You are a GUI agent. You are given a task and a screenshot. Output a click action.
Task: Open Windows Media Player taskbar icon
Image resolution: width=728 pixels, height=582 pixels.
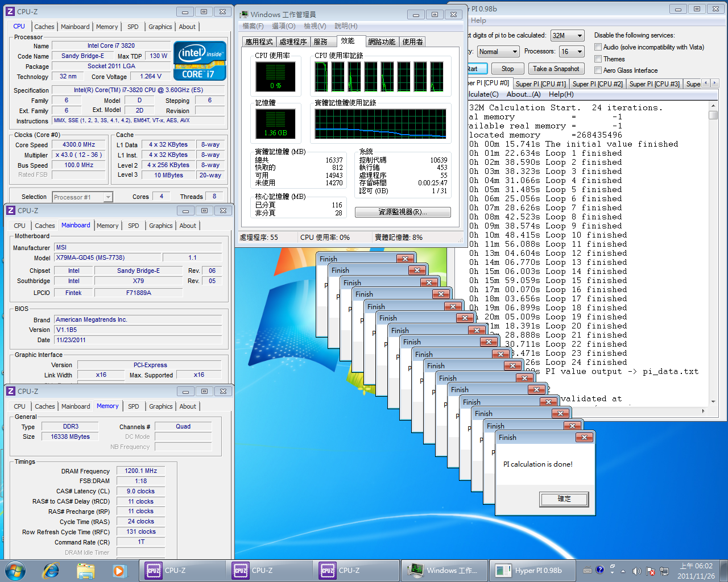(119, 570)
